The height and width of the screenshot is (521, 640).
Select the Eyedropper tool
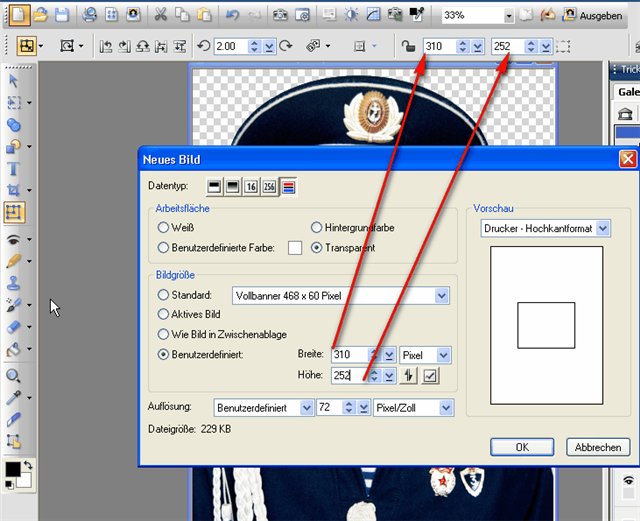[x=13, y=397]
